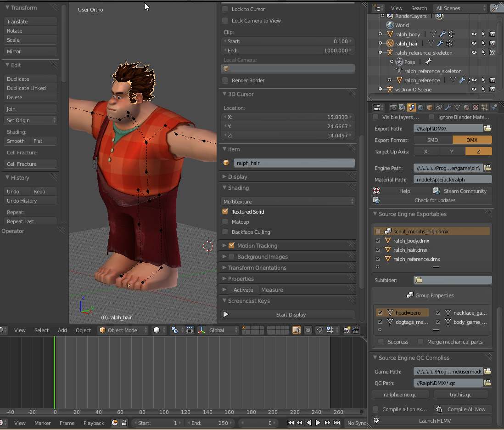Expand Background Images panel
Screen dimensions: 504x430
262,257
